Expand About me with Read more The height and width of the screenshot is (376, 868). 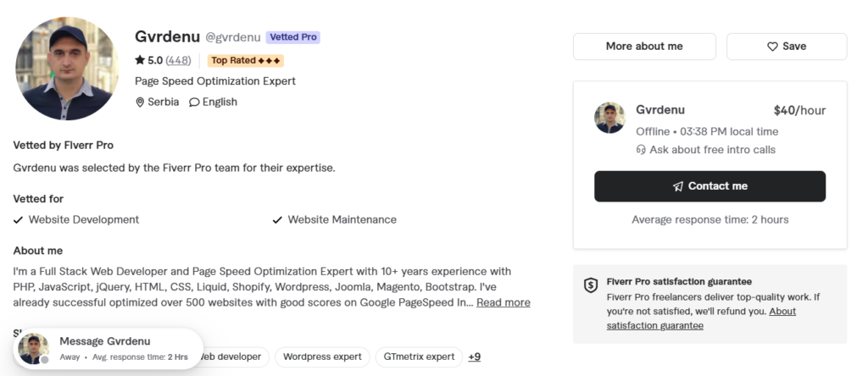[504, 302]
